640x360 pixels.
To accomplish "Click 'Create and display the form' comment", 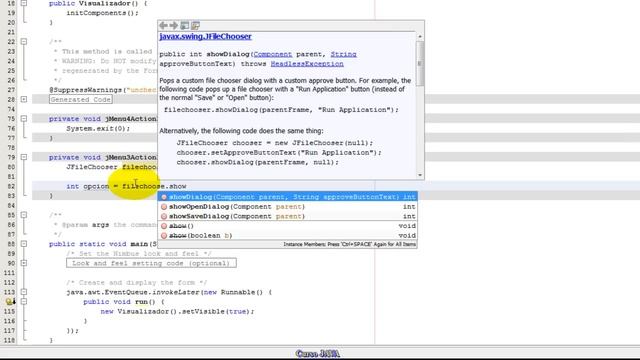I will pos(136,282).
